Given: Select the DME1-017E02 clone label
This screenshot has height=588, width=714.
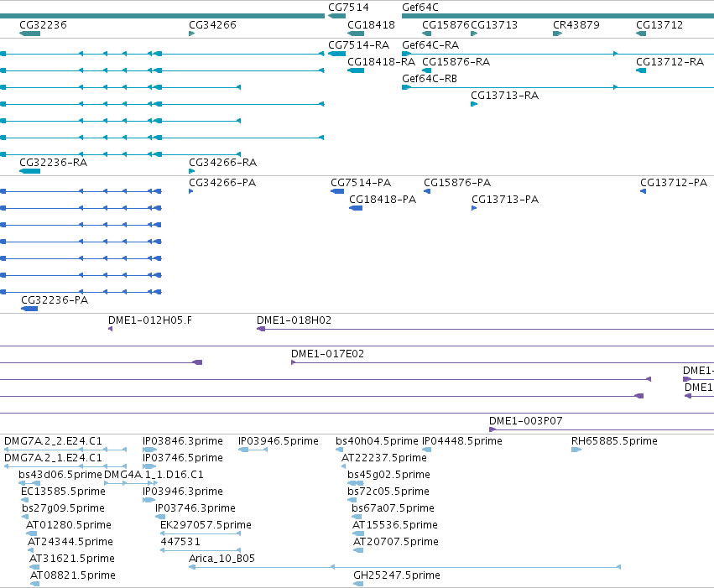Looking at the screenshot, I should [x=328, y=354].
